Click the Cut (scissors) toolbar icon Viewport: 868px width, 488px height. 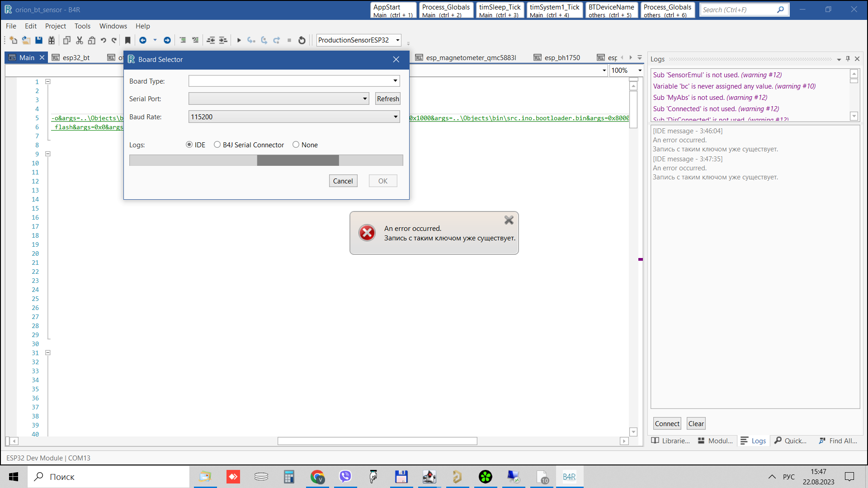(80, 40)
